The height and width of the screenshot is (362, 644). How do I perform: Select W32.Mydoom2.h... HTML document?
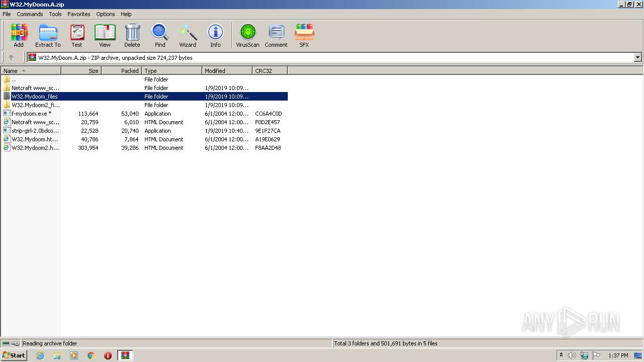(144, 148)
